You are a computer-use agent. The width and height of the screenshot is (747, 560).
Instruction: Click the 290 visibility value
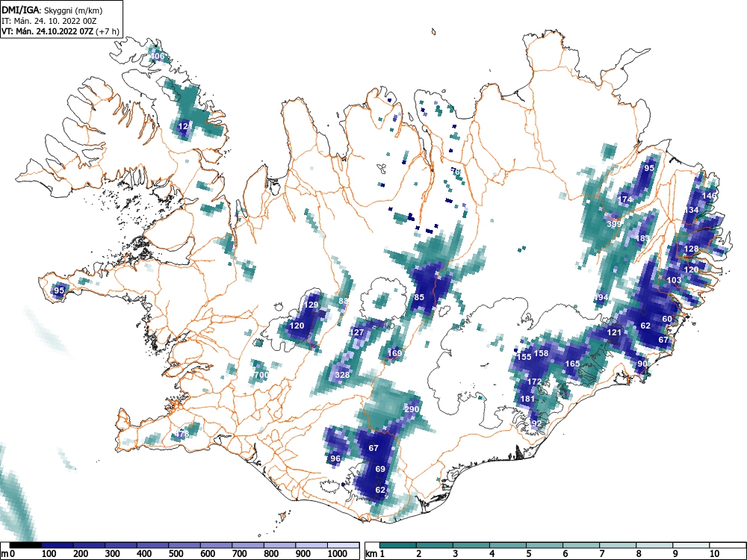tap(412, 409)
